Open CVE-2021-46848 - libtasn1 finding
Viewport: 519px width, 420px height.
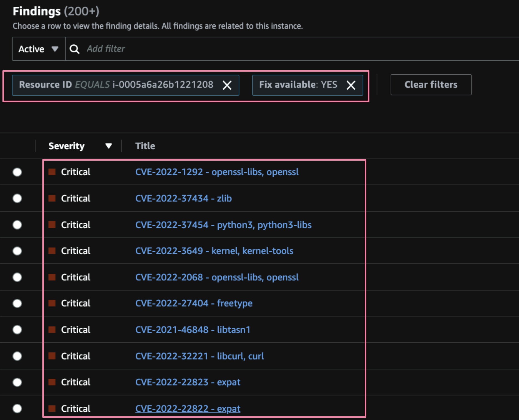[x=193, y=330]
